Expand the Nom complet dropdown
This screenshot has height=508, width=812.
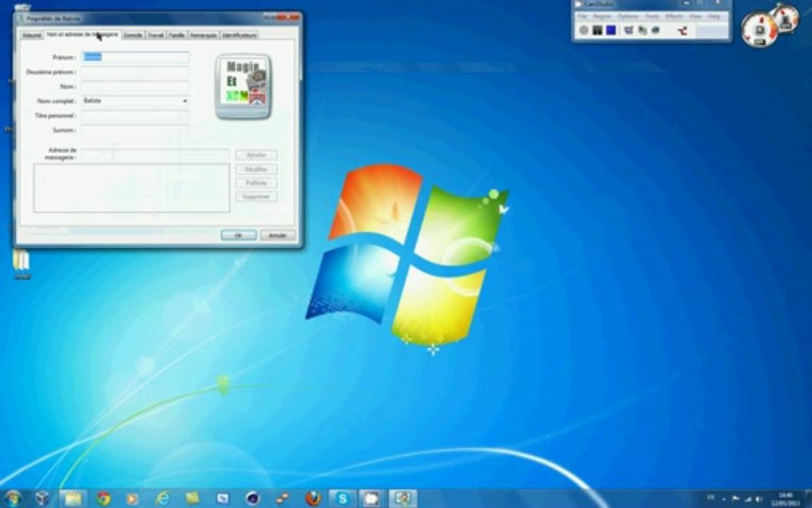[x=185, y=101]
